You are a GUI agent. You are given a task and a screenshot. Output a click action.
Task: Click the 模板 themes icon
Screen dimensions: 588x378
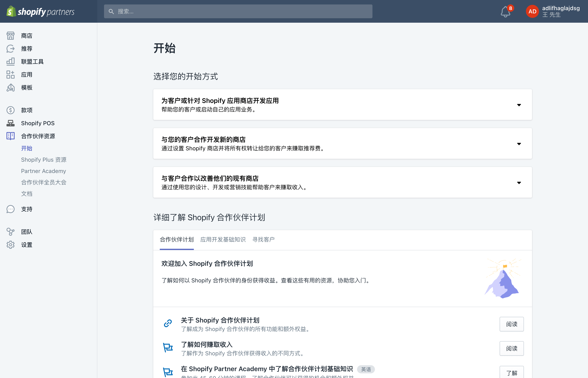tap(10, 88)
